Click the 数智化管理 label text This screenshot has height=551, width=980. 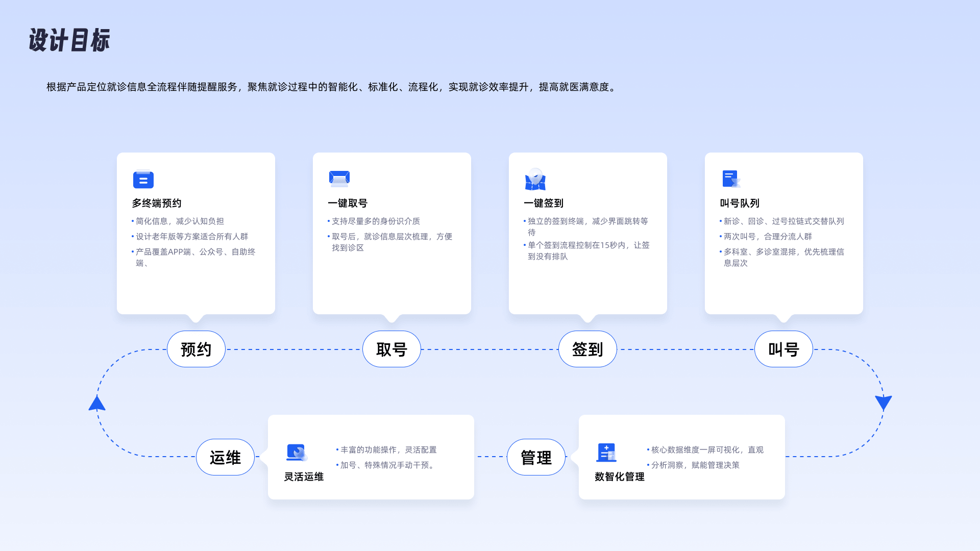[x=619, y=477]
